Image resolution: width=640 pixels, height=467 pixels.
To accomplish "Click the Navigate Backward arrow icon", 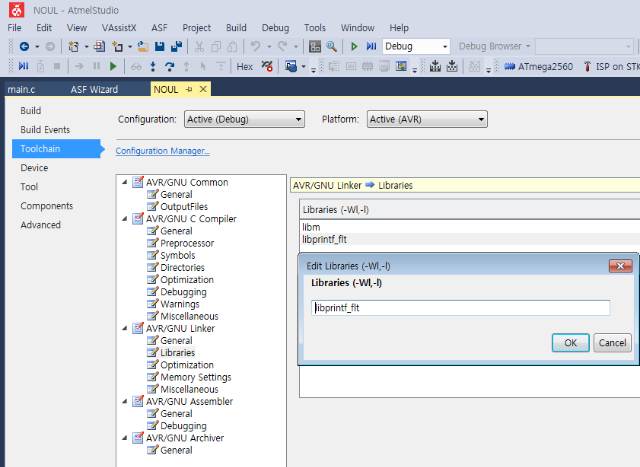I will pos(23,46).
